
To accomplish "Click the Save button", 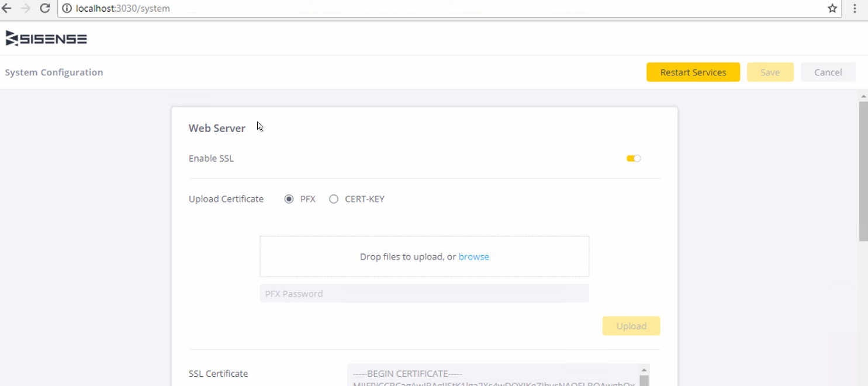I will 770,72.
